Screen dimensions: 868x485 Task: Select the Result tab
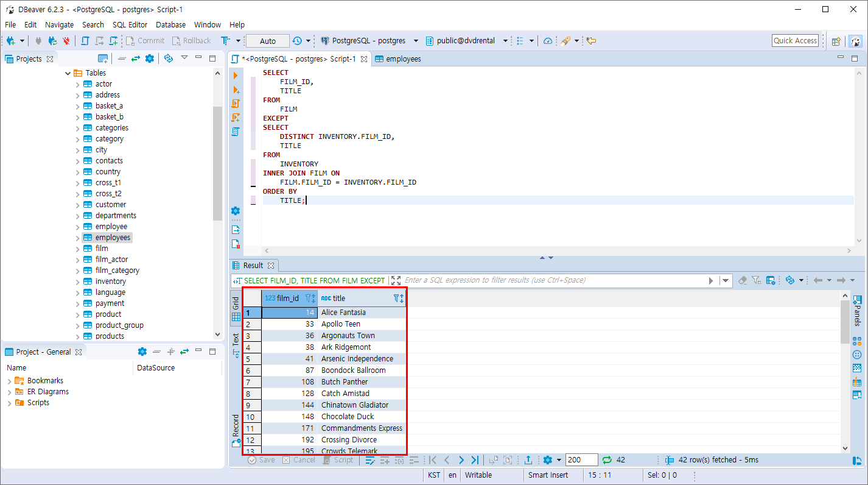[253, 265]
